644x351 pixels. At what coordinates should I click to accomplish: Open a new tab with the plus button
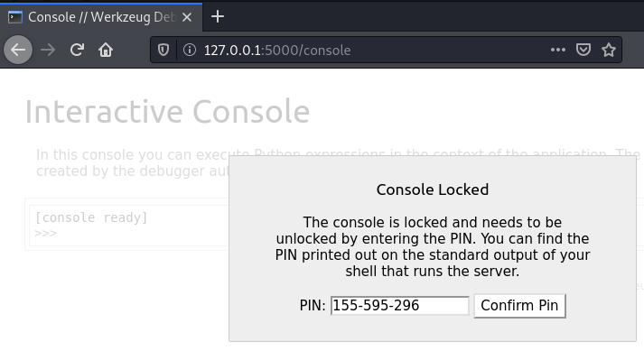click(218, 17)
